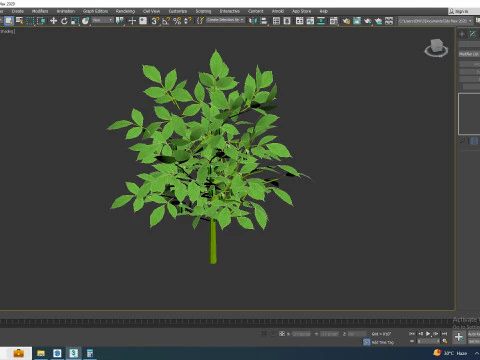
Task: Toggle 3D Snaps
Action: (155, 21)
